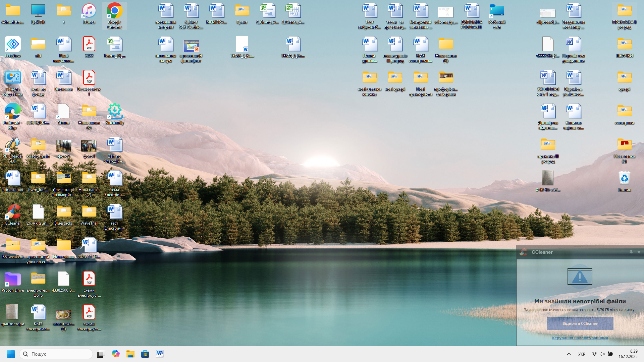Switch input language via УКР indicator

click(582, 354)
